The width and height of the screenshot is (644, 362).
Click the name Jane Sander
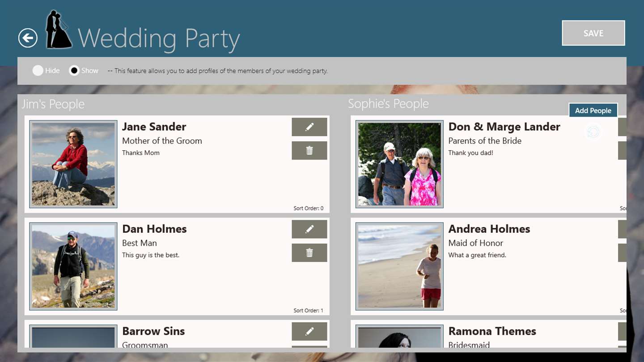click(154, 127)
